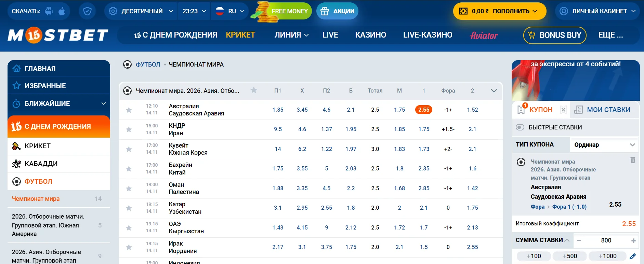Image resolution: width=644 pixels, height=264 pixels.
Task: Delete the bet from coupon with trash icon
Action: click(x=633, y=160)
